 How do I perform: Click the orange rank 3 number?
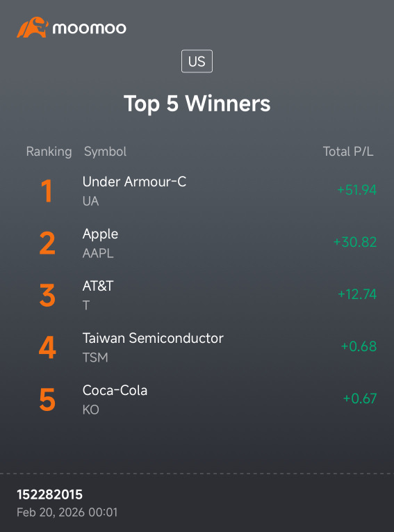pos(47,295)
